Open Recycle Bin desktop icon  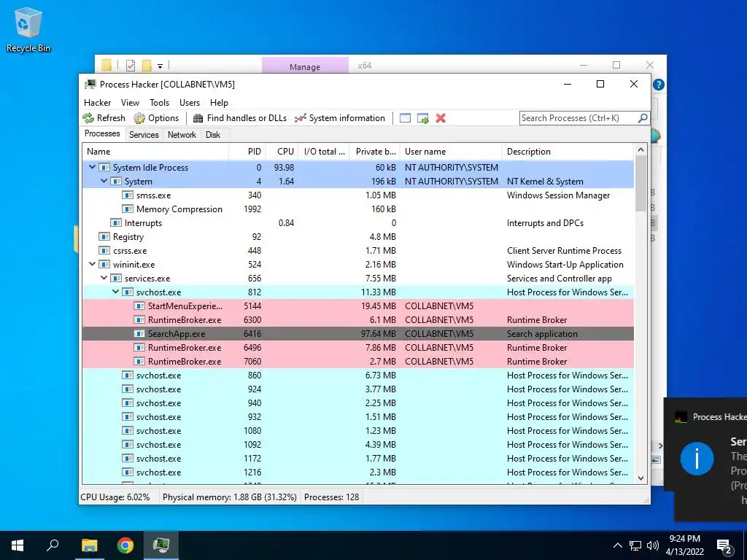tap(28, 29)
